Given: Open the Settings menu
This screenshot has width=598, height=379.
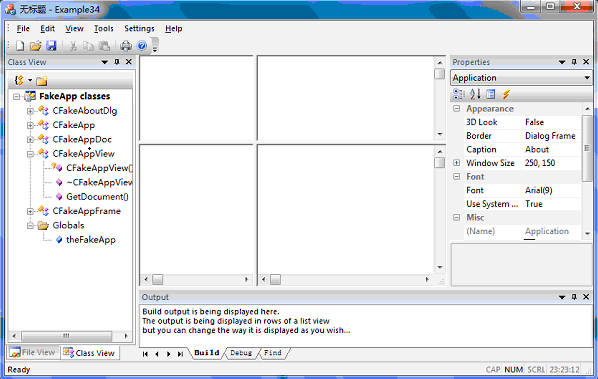Looking at the screenshot, I should (139, 29).
